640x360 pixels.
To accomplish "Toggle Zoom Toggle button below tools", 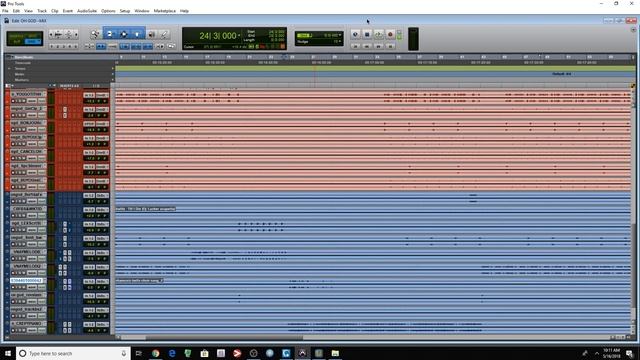I will (x=89, y=47).
